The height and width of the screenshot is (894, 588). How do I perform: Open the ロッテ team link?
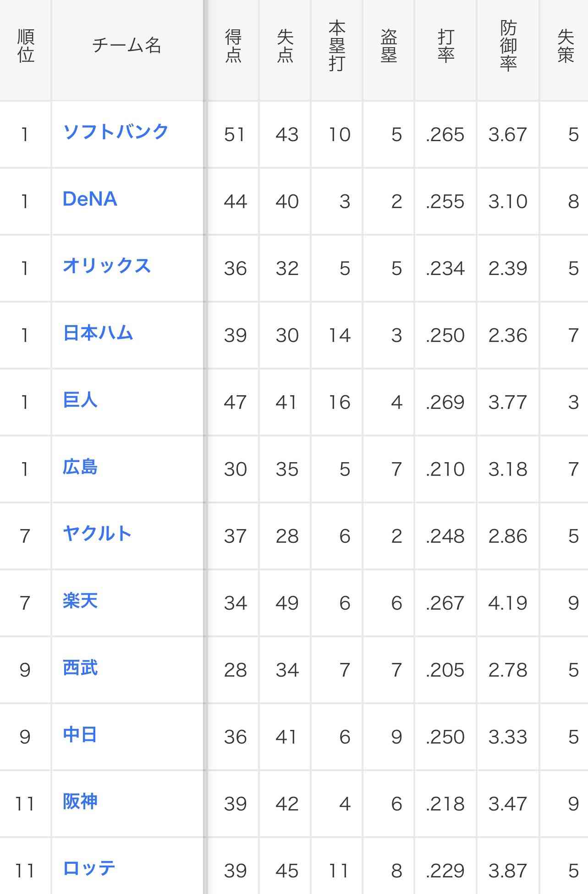pyautogui.click(x=89, y=868)
